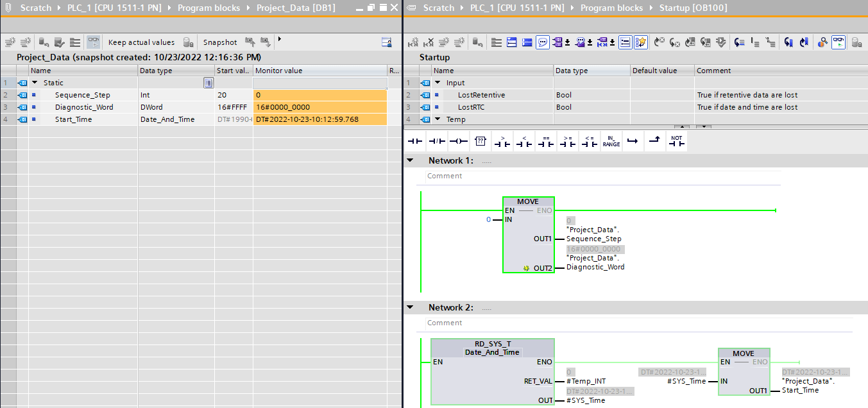Click Program blocks in Startup breadcrumb

coord(611,8)
